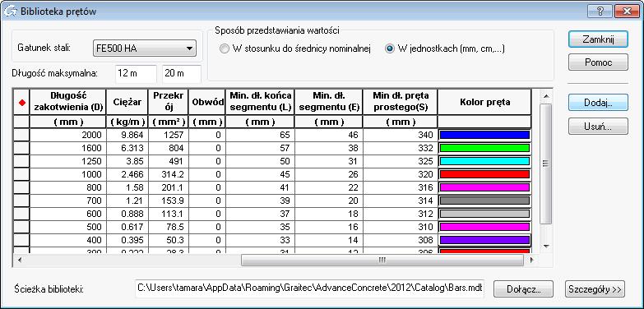Image resolution: width=644 pixels, height=309 pixels.
Task: Click vertical scrollbar up arrow
Action: 546,96
